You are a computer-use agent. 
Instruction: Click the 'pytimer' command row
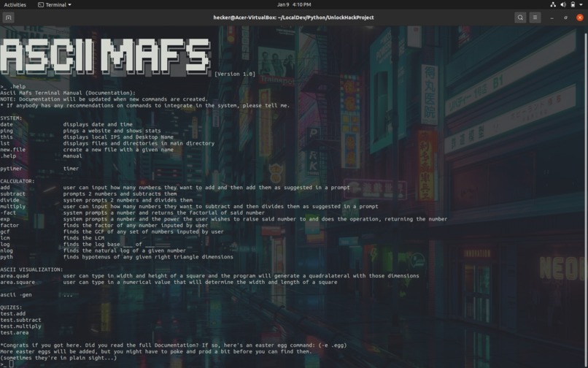pos(39,169)
